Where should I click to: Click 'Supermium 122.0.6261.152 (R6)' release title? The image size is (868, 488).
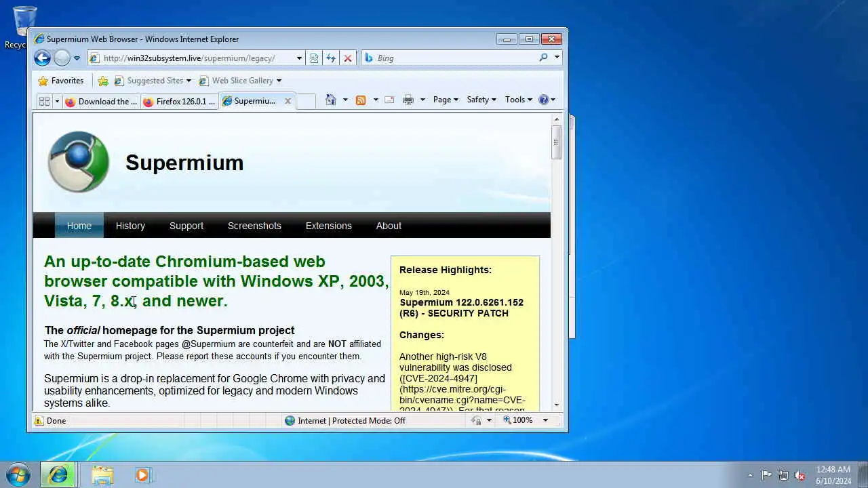(461, 308)
